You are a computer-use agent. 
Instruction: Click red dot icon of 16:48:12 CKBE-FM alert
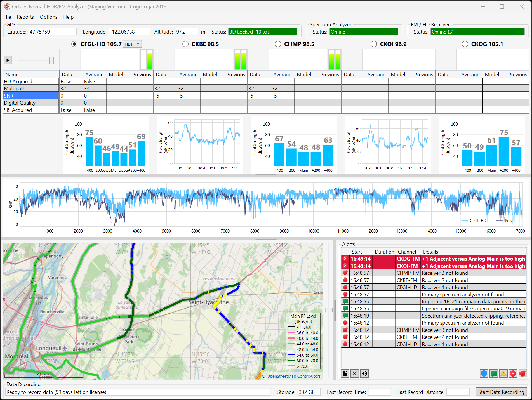click(x=345, y=337)
